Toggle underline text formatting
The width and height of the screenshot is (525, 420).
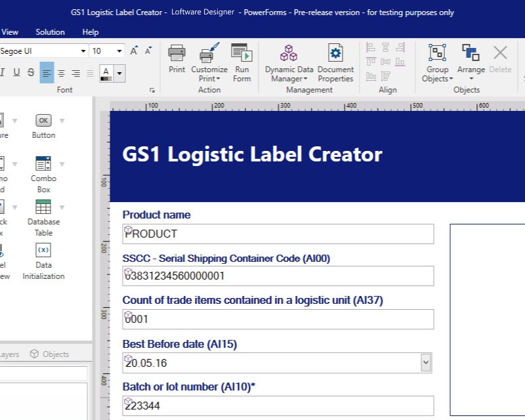[x=16, y=73]
